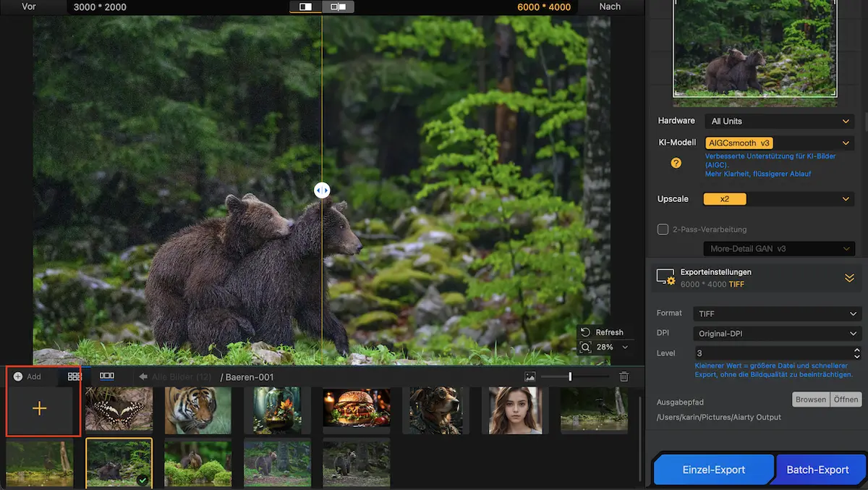
Task: Select the tiger thumbnail
Action: [x=197, y=410]
